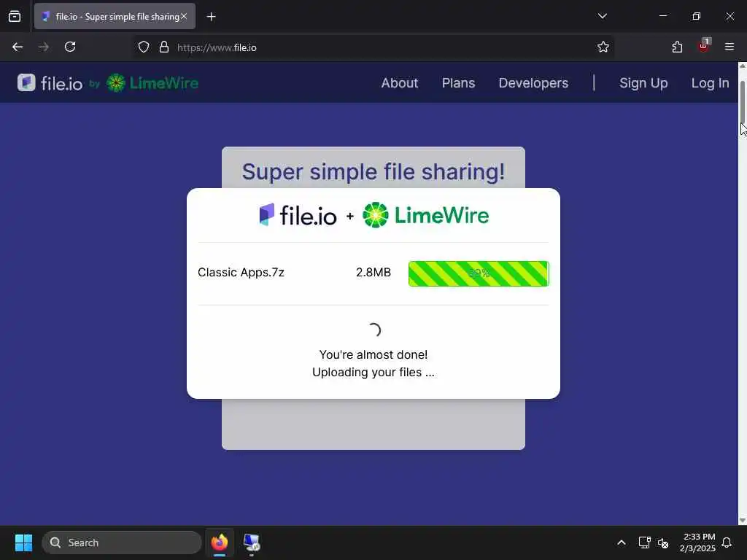Screen dimensions: 747x560
Task: Show hidden system tray icons
Action: pyautogui.click(x=622, y=542)
